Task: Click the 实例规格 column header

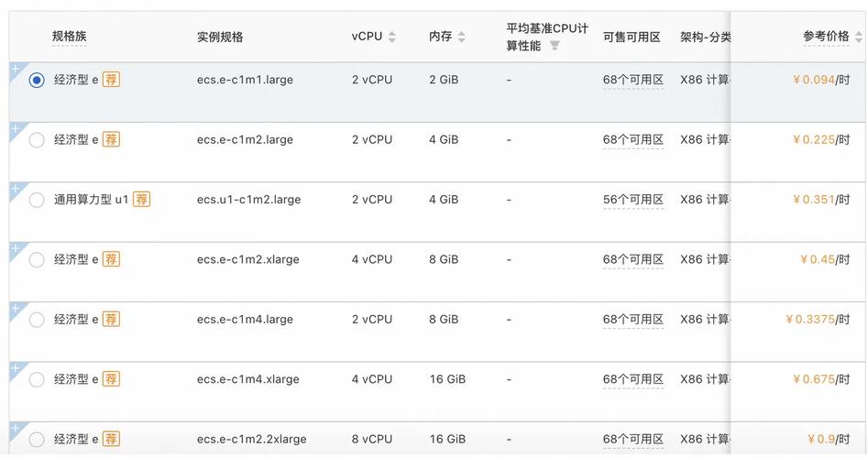Action: click(x=220, y=38)
